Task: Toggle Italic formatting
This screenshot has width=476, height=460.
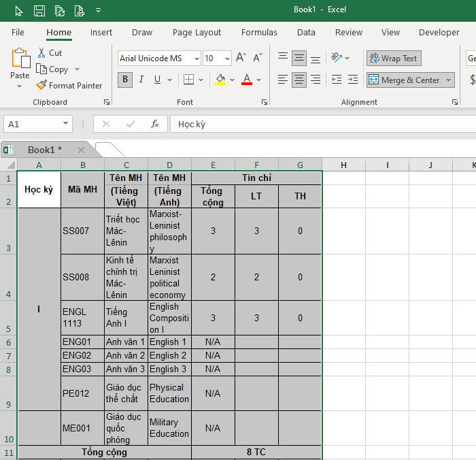Action: 141,80
